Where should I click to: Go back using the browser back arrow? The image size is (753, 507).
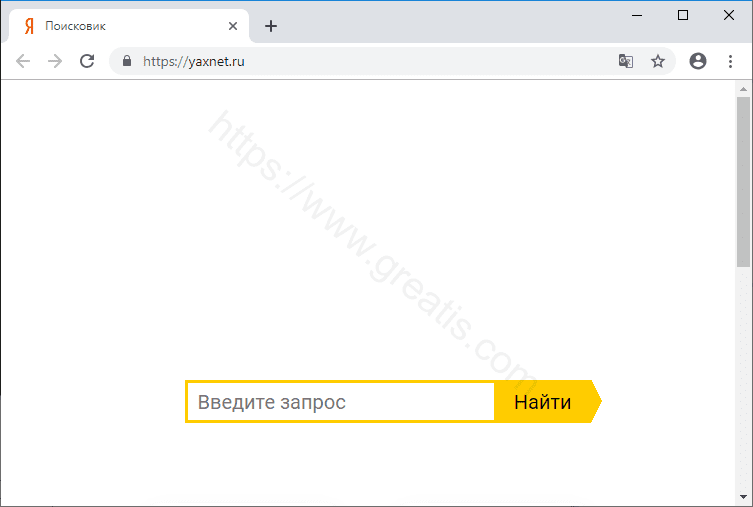(23, 61)
